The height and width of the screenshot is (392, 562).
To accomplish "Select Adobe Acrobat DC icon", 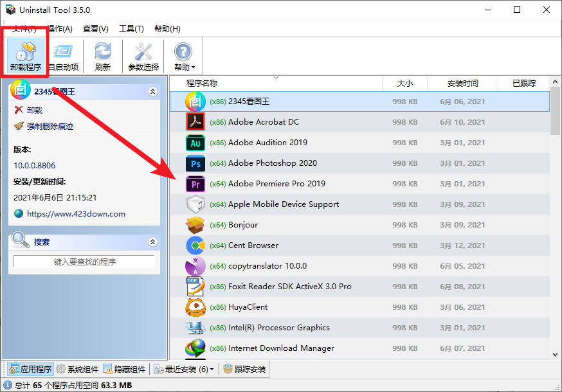I will coord(195,122).
